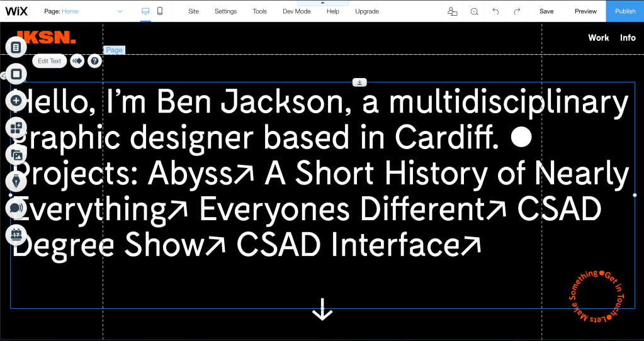Open the Dev Mode menu
Viewport: 644px width, 341px height.
coord(297,11)
